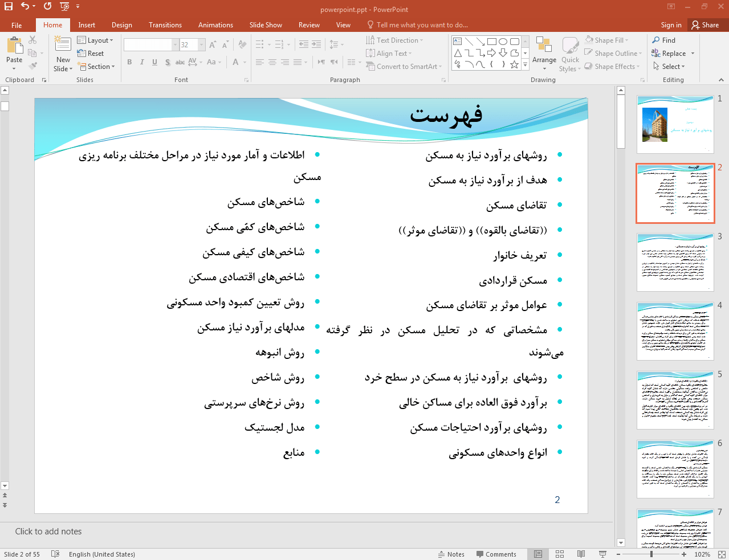Click the zoom slider handle

651,554
